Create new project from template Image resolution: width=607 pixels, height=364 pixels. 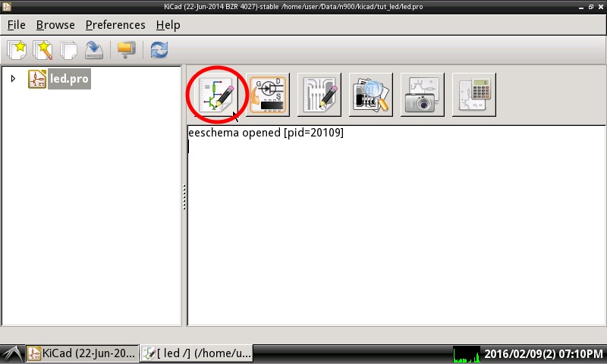pyautogui.click(x=42, y=50)
